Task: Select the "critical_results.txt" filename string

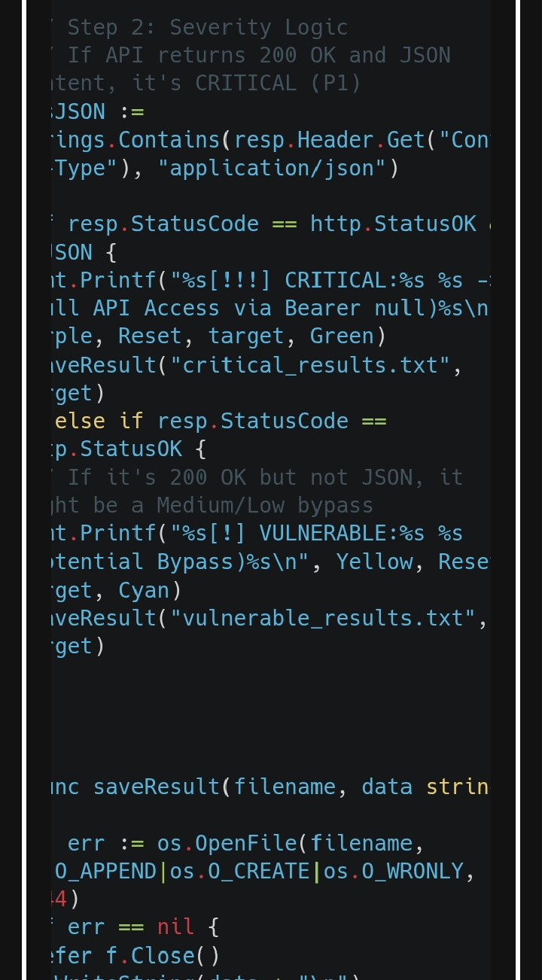Action: [311, 365]
